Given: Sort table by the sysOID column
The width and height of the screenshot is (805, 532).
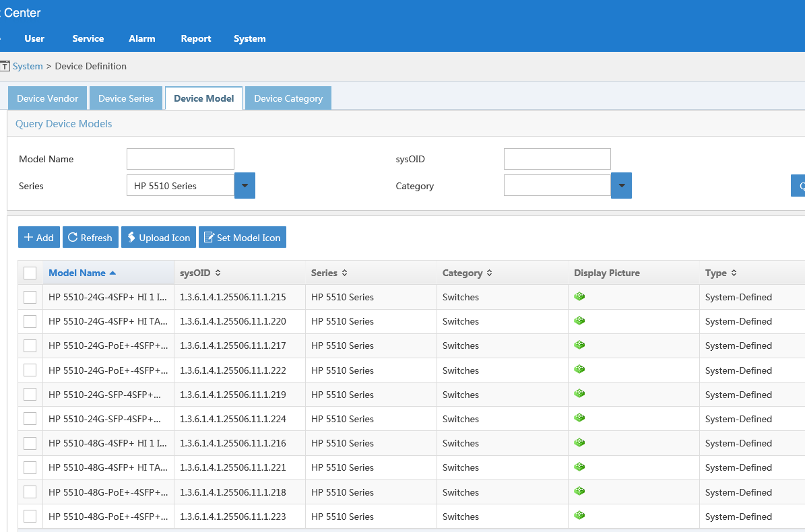Looking at the screenshot, I should coord(200,273).
